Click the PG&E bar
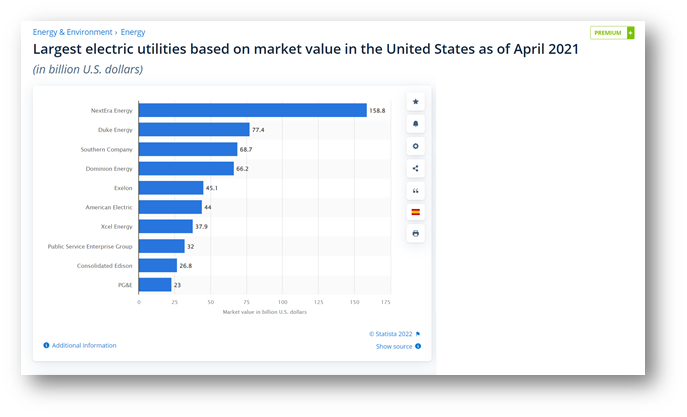This screenshot has width=687, height=417. pyautogui.click(x=155, y=285)
